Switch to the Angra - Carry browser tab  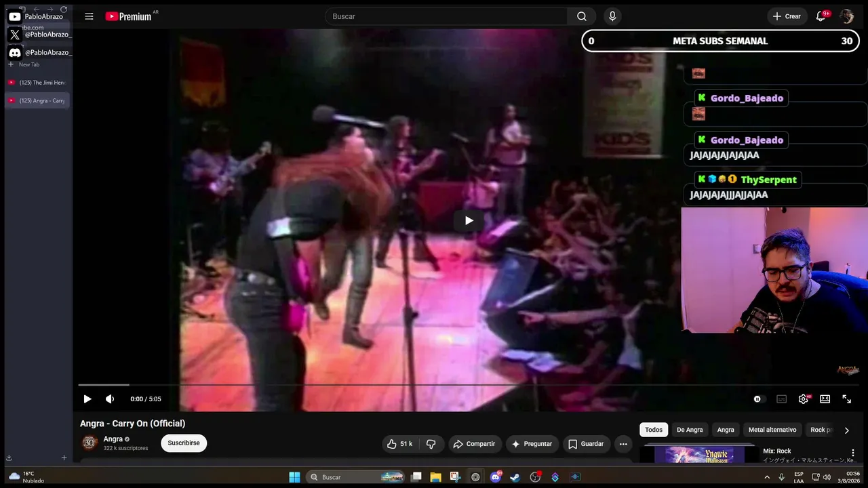[x=37, y=100]
